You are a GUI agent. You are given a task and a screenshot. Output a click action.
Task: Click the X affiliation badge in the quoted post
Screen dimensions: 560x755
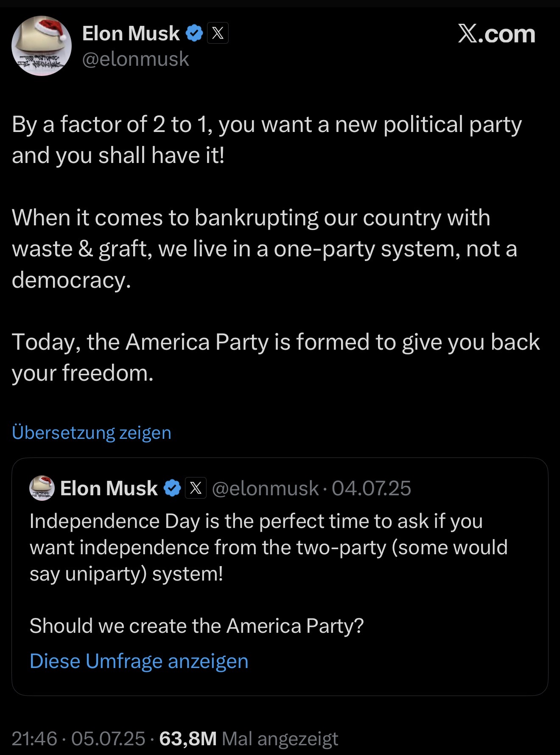pyautogui.click(x=196, y=488)
